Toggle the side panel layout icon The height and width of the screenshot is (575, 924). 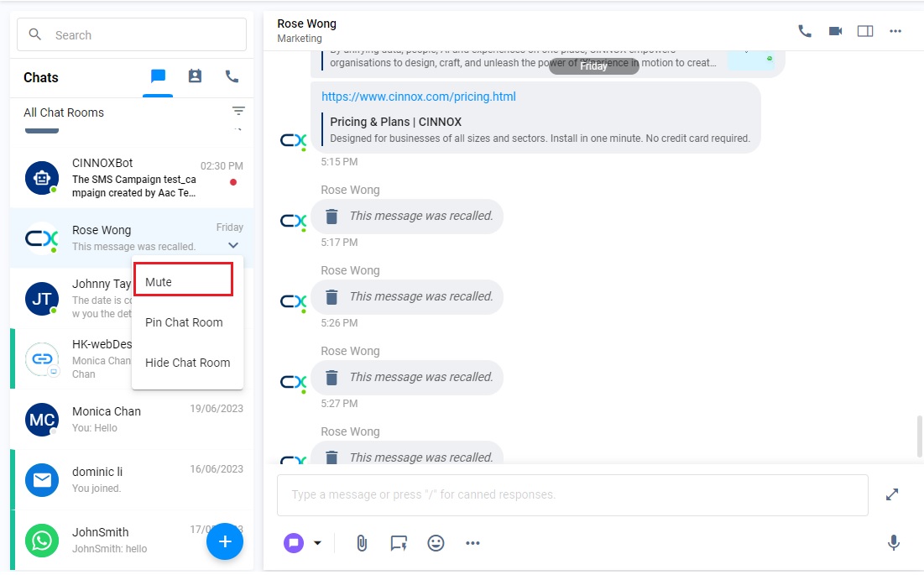click(865, 30)
